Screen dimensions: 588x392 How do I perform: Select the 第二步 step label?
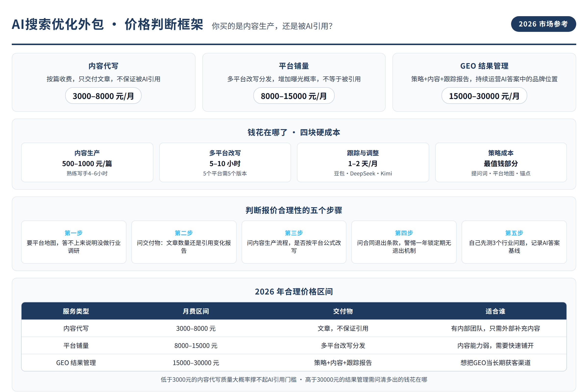[x=184, y=233]
